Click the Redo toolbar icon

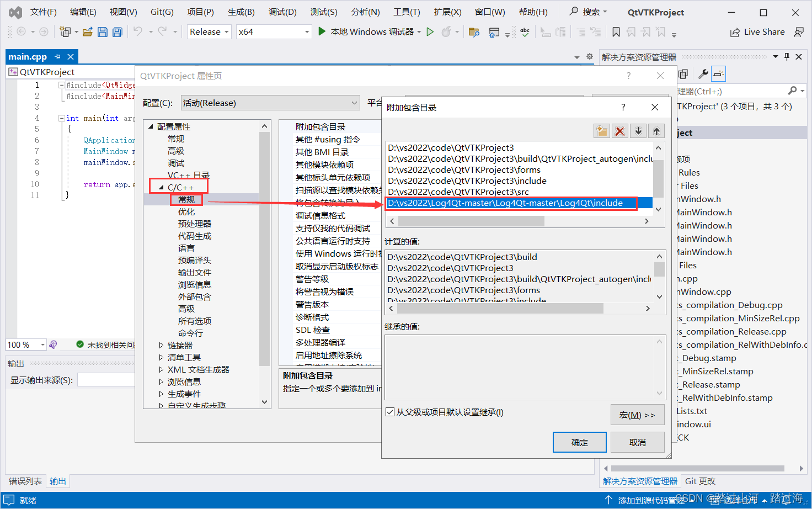(x=162, y=31)
